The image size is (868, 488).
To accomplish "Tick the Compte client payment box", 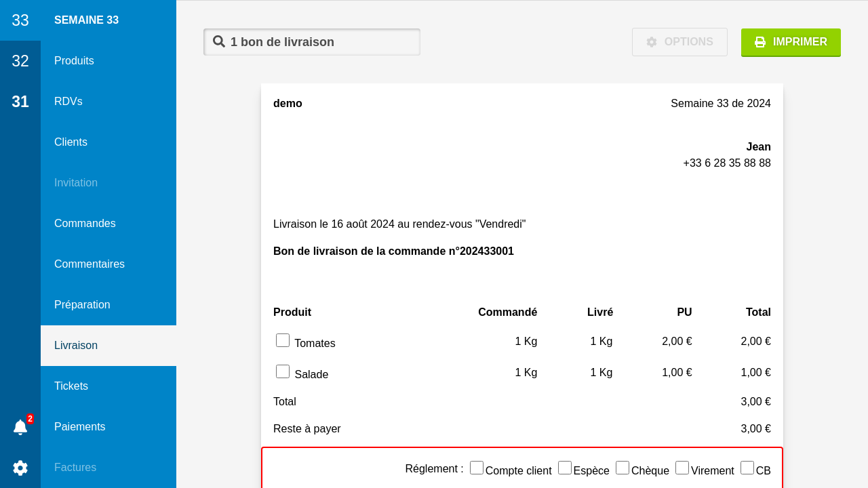I will 477,468.
